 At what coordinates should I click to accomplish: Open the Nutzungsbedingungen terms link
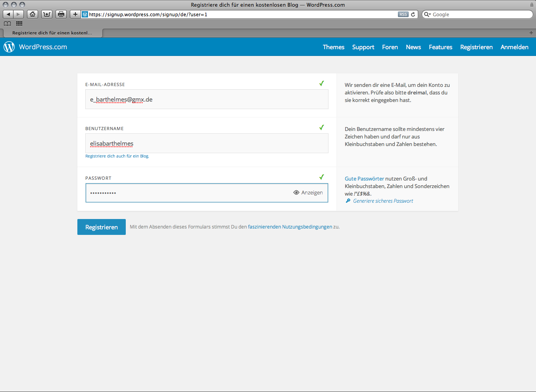[290, 227]
